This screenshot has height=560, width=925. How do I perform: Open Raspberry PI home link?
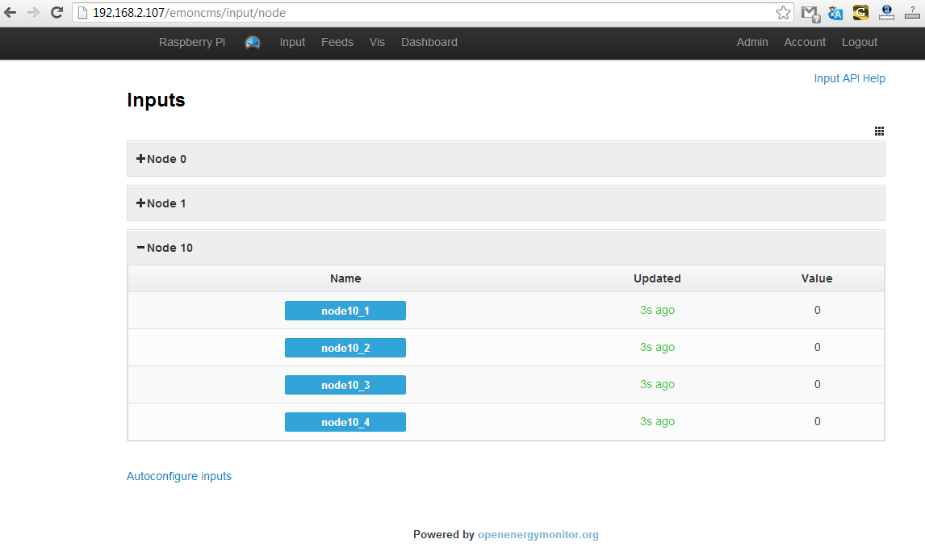click(192, 43)
